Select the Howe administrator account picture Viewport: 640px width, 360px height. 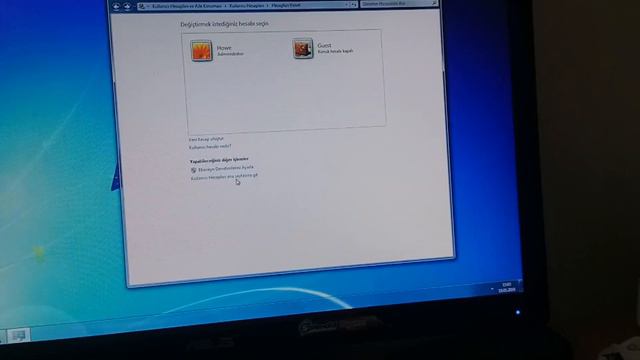pos(201,51)
